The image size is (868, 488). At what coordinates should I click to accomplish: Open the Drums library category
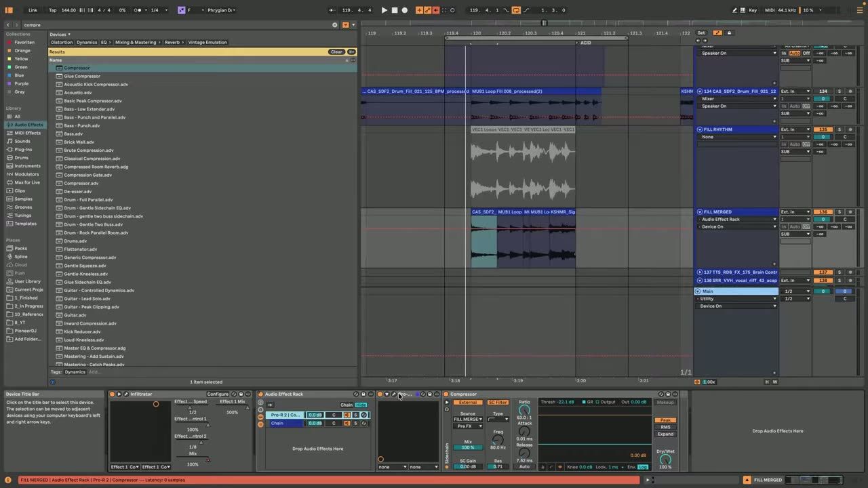click(22, 157)
